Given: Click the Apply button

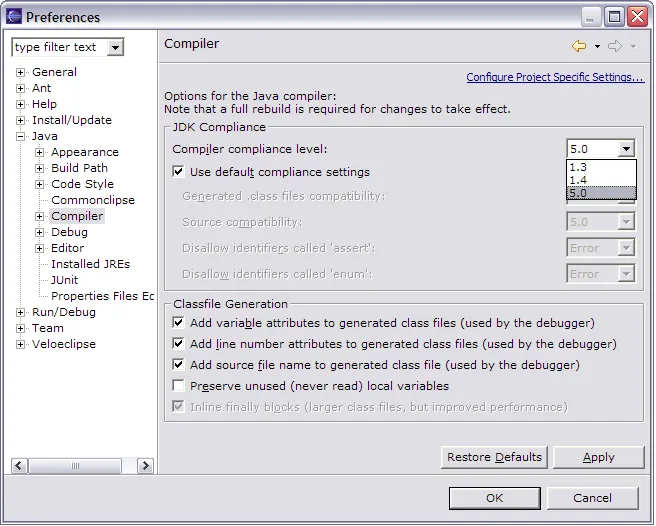Looking at the screenshot, I should (x=599, y=457).
